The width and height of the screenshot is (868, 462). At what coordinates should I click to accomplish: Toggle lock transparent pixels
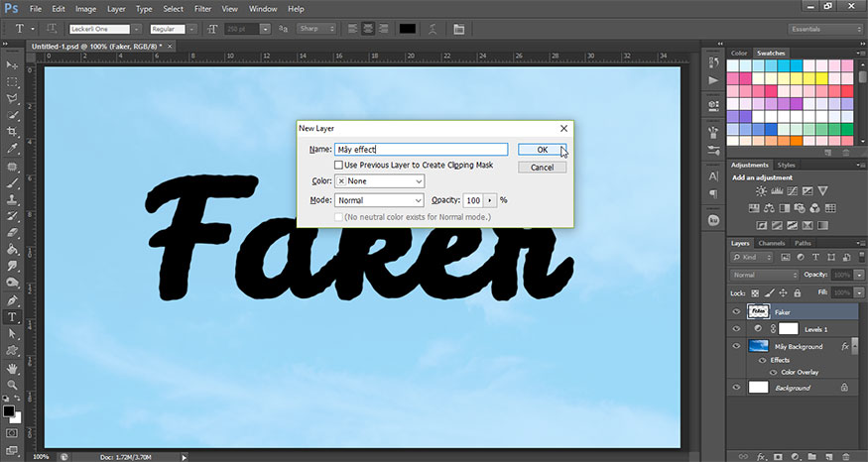755,292
